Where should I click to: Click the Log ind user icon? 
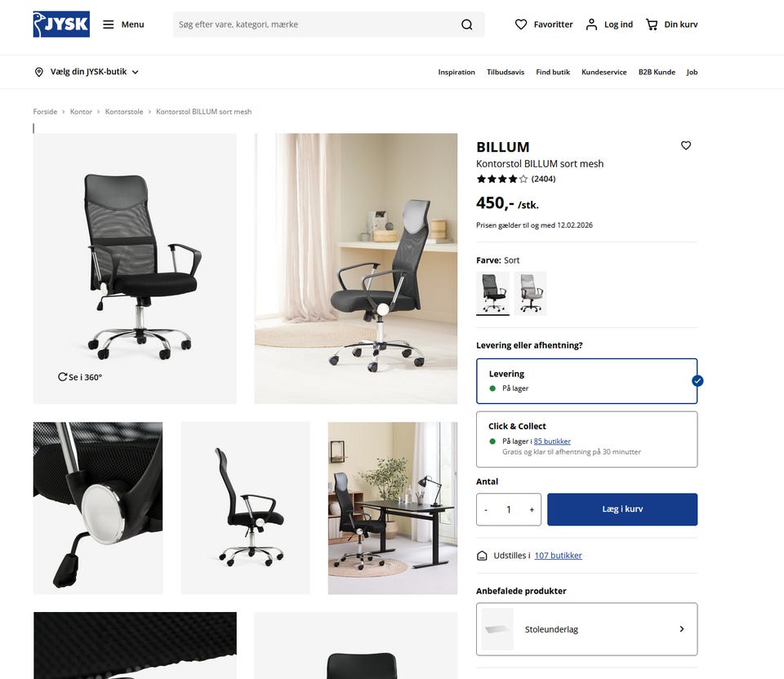(x=591, y=24)
